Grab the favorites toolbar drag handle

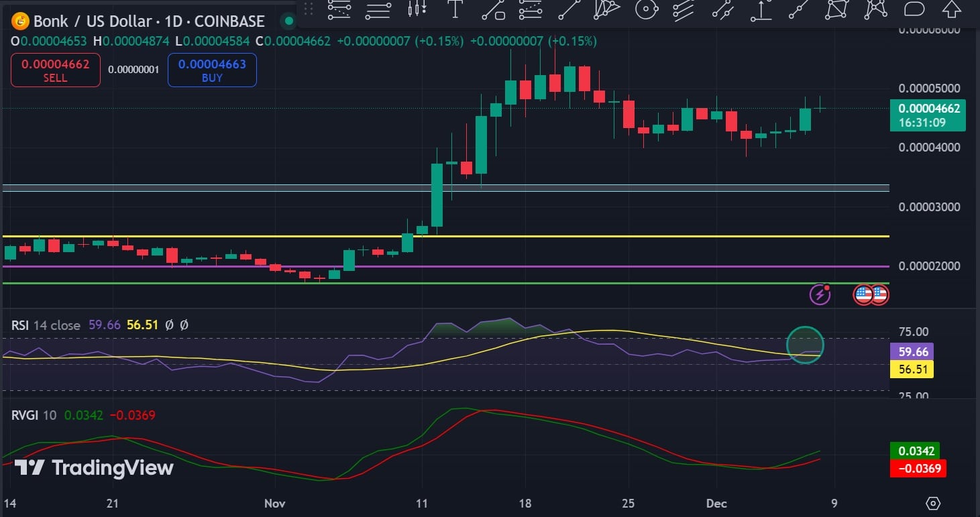click(x=309, y=9)
